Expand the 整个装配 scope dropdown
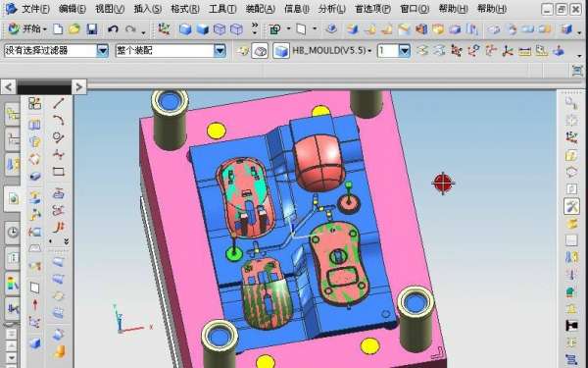Viewport: 588px width, 368px height. (220, 50)
